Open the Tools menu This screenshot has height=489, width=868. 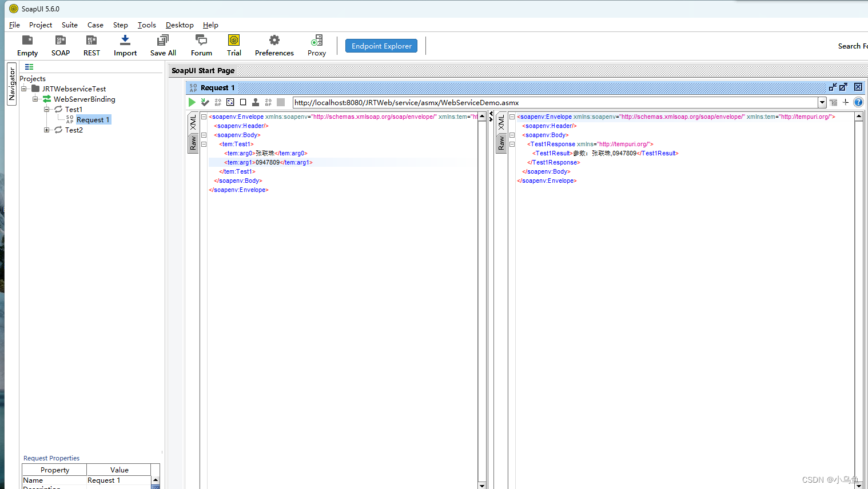[147, 25]
